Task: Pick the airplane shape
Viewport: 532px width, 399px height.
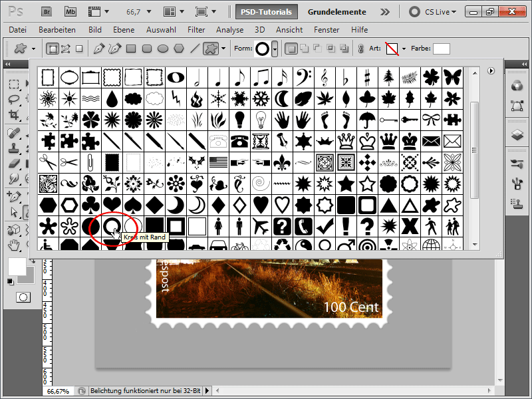Action: [x=261, y=226]
